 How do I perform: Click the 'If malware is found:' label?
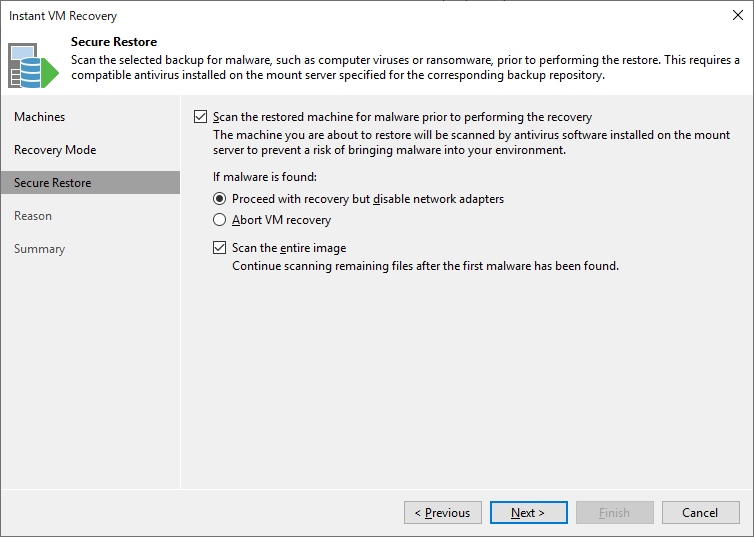265,177
